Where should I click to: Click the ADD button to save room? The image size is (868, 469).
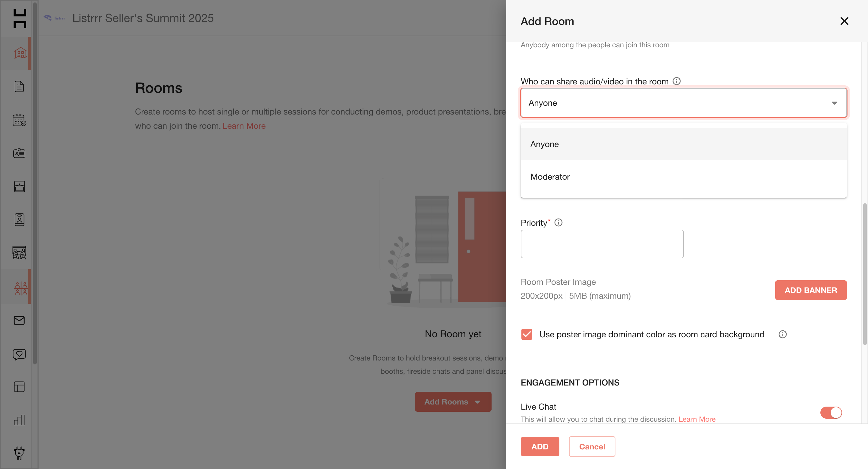pyautogui.click(x=539, y=446)
